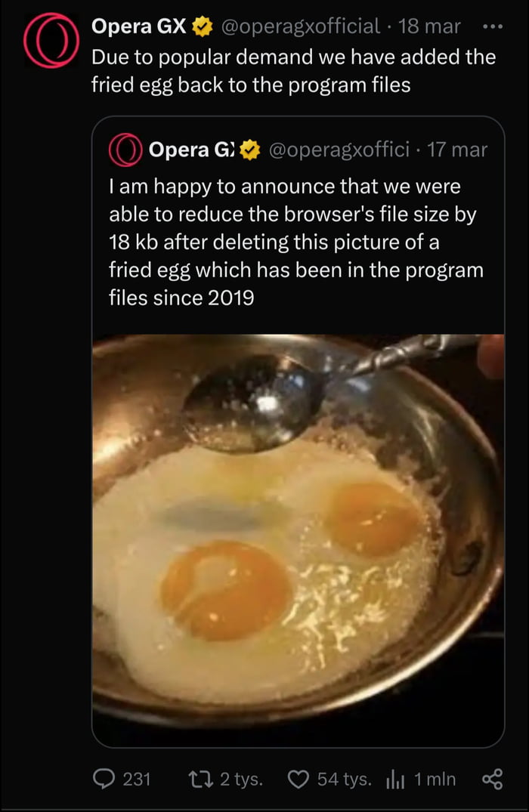The image size is (529, 812).
Task: Open the 18 mar timestamp link
Action: click(x=429, y=27)
